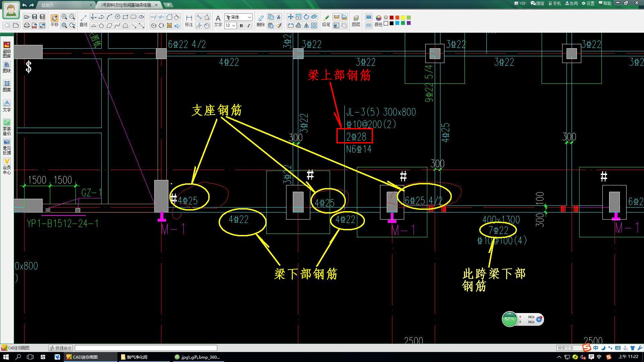Toggle bold text formatting

coord(241,25)
